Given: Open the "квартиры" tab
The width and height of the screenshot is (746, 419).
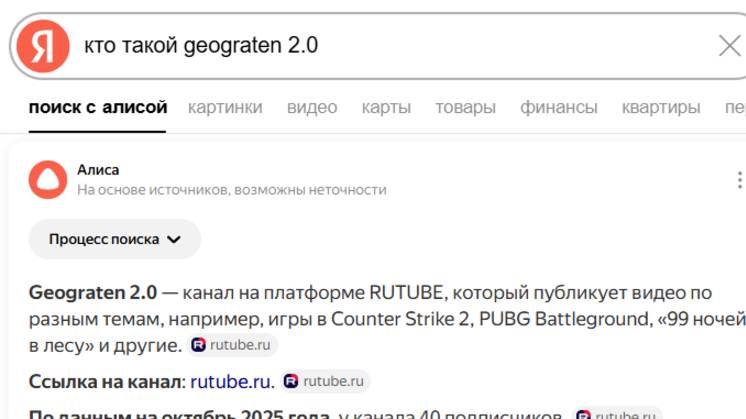Looking at the screenshot, I should pos(661,107).
